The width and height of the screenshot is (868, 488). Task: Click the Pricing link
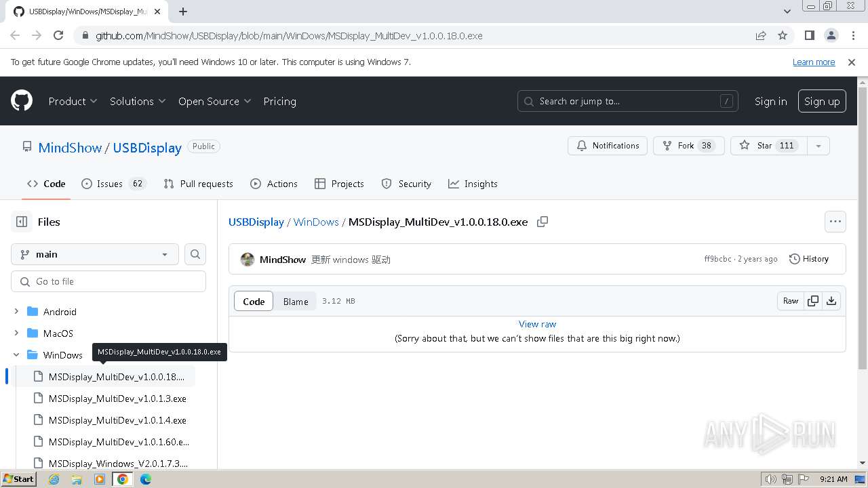coord(279,101)
